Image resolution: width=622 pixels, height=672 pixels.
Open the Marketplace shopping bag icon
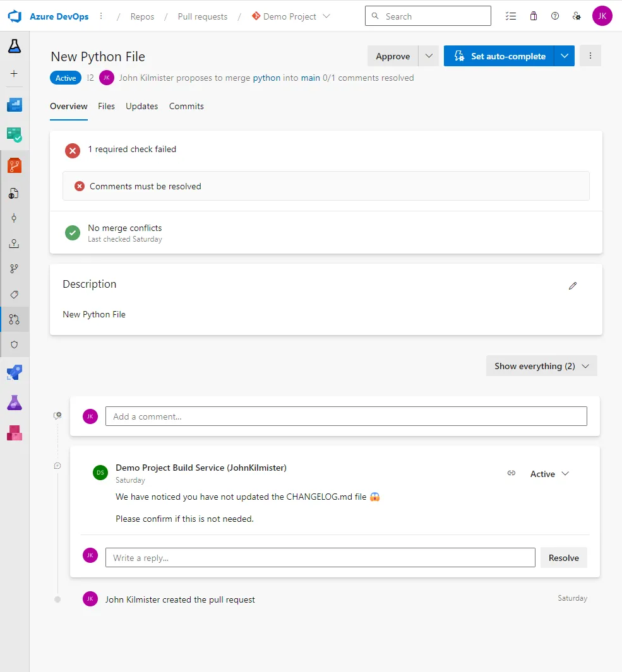533,16
